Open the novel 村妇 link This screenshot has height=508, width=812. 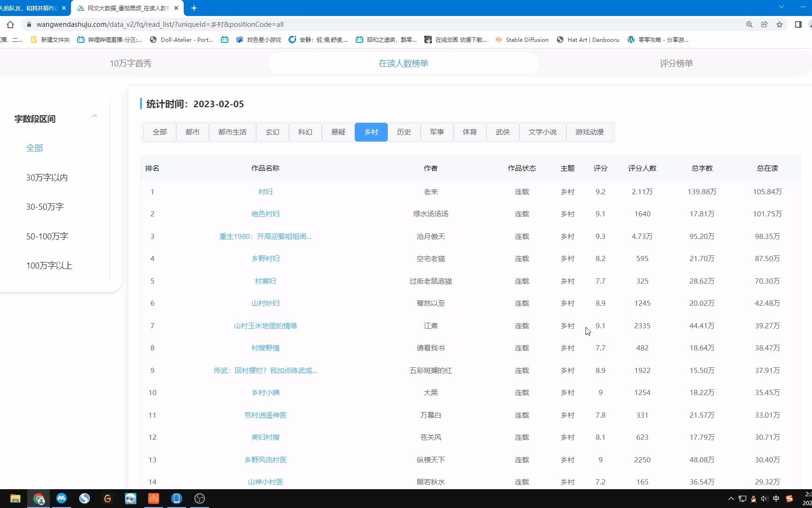click(x=265, y=192)
